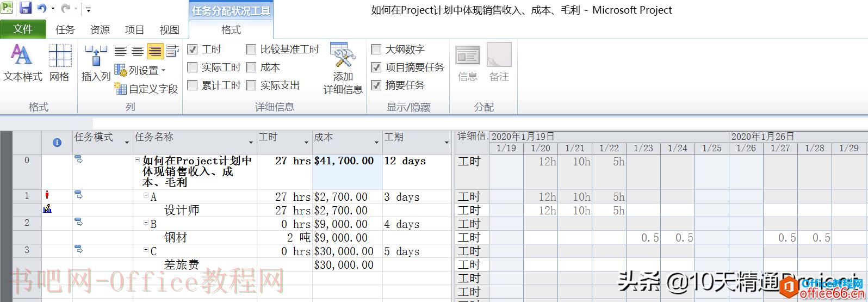Toggle wrap text icon
868x302 pixels.
click(172, 51)
